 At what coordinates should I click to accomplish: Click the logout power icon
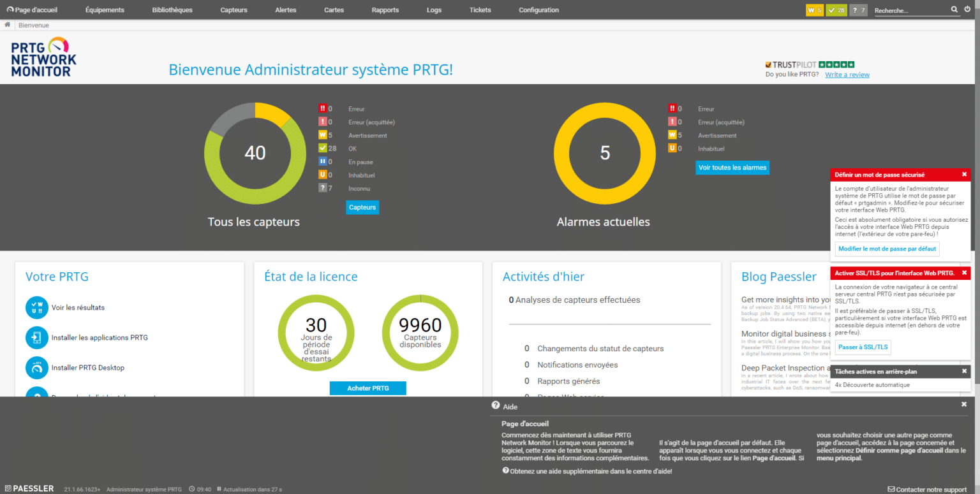coord(967,10)
